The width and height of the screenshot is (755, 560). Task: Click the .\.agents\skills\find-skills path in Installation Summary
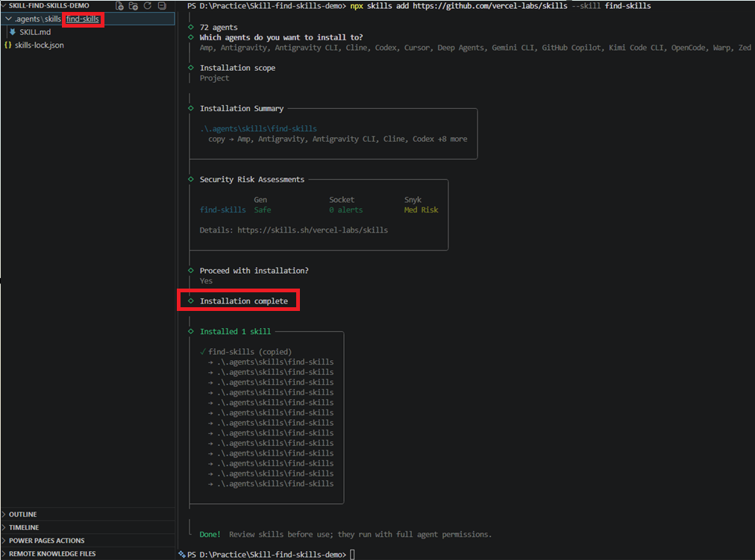259,128
